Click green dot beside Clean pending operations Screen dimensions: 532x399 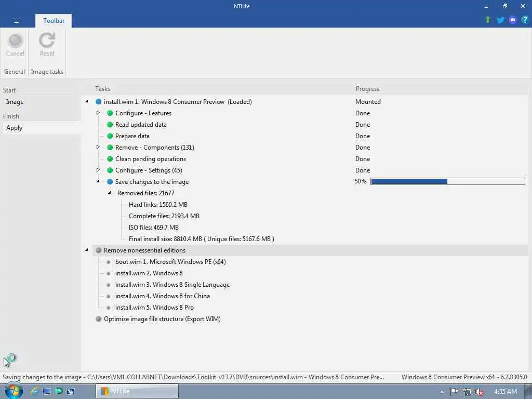pyautogui.click(x=110, y=159)
